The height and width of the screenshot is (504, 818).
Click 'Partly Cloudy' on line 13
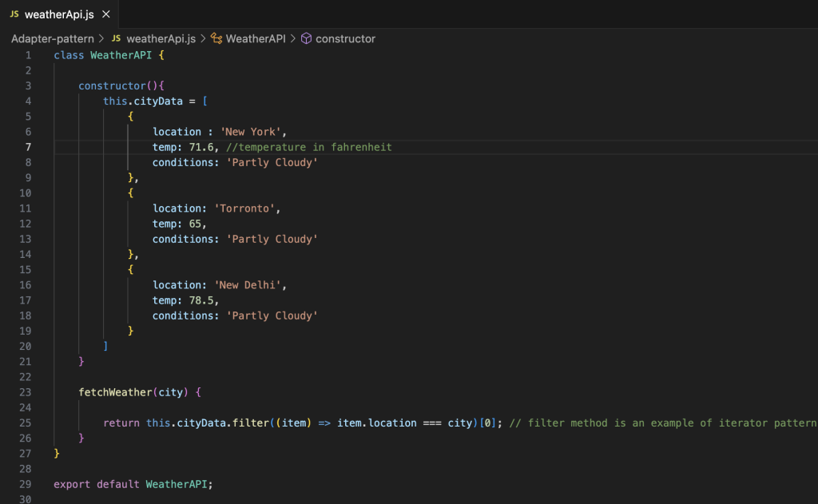coord(272,239)
